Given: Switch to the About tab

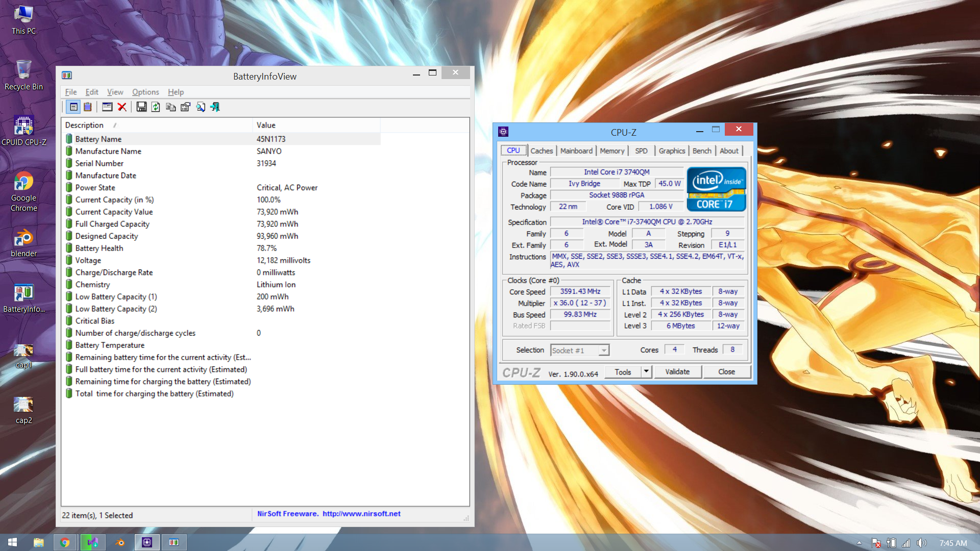Looking at the screenshot, I should [x=729, y=151].
